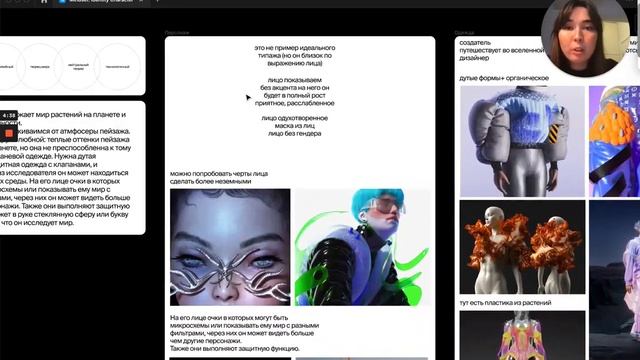Select caption 'дутые формы+ органическое'
The image size is (640, 360).
tap(504, 78)
